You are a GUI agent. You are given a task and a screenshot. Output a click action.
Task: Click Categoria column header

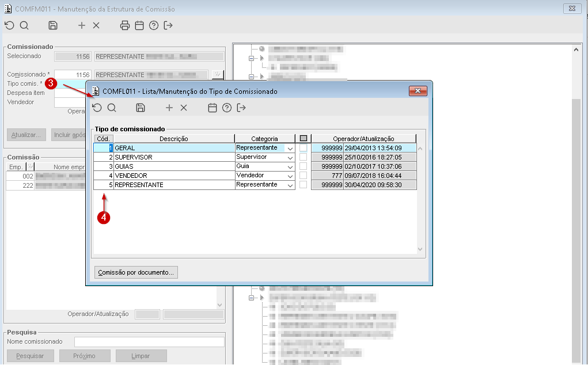(x=265, y=139)
